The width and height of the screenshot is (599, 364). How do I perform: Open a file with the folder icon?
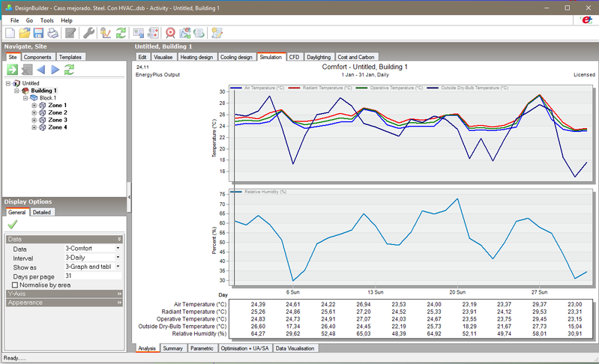coord(25,33)
